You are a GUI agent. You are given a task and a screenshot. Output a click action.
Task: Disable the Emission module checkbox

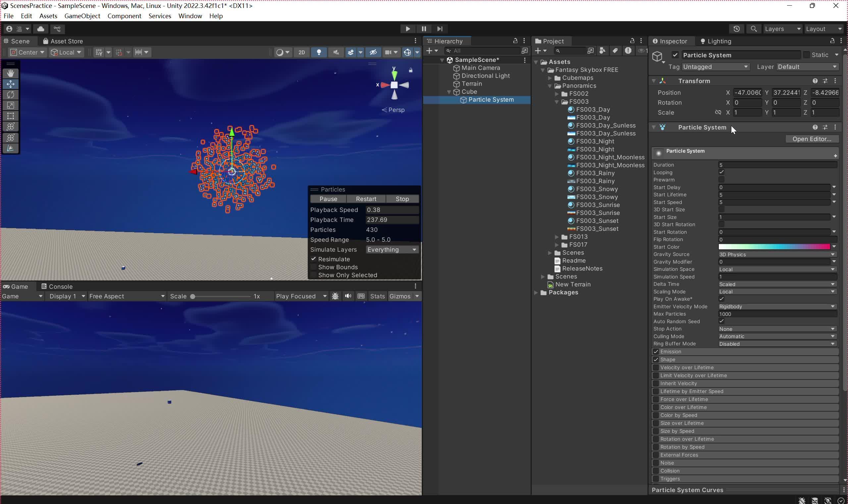click(656, 352)
